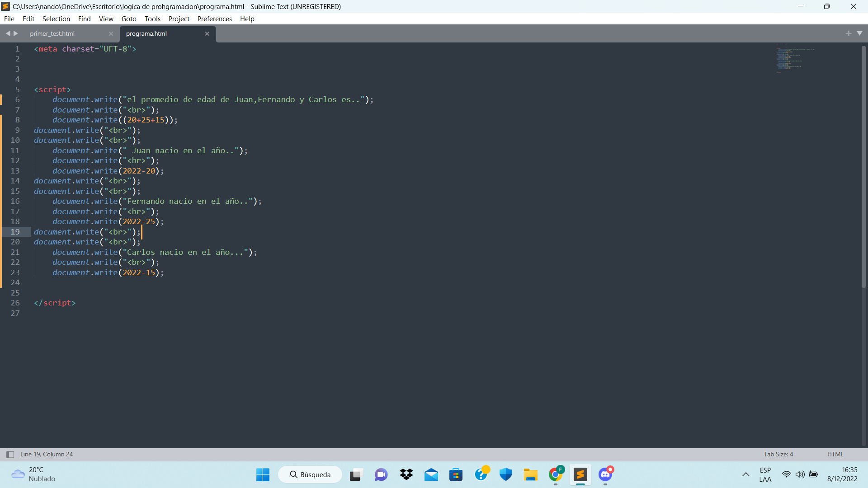Change HTML syntax in status bar
The image size is (868, 488).
coord(835,454)
